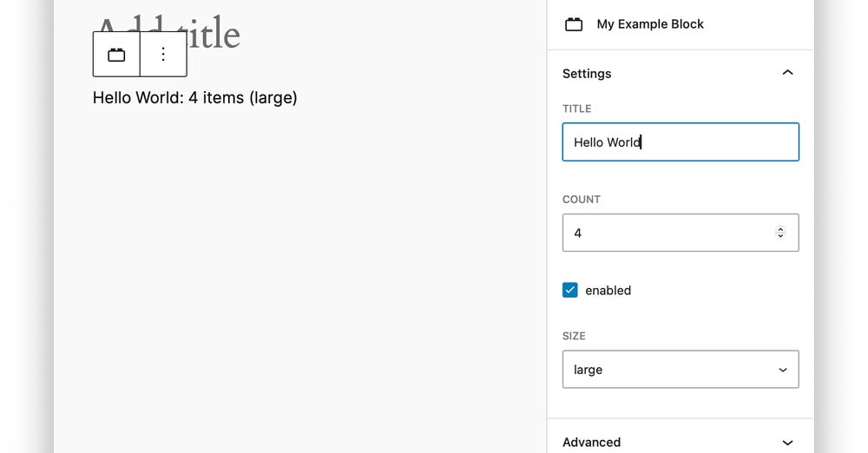The height and width of the screenshot is (453, 868).
Task: Uncheck the enabled checkbox
Action: click(570, 290)
